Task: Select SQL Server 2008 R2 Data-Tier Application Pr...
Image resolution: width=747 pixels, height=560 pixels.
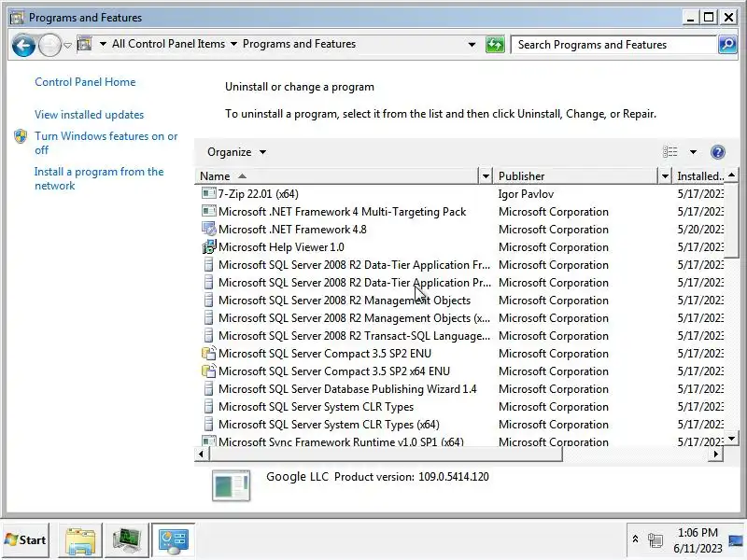Action: 355,283
